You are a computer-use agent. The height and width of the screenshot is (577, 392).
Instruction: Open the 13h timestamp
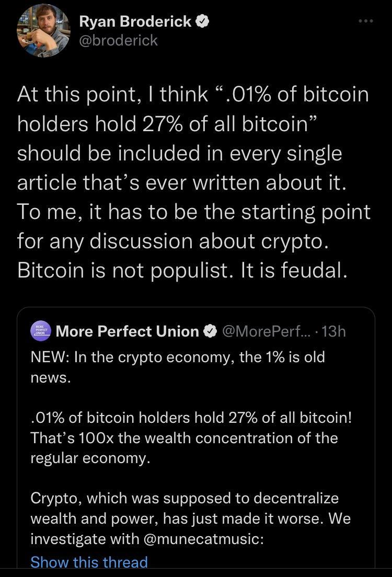pyautogui.click(x=333, y=330)
